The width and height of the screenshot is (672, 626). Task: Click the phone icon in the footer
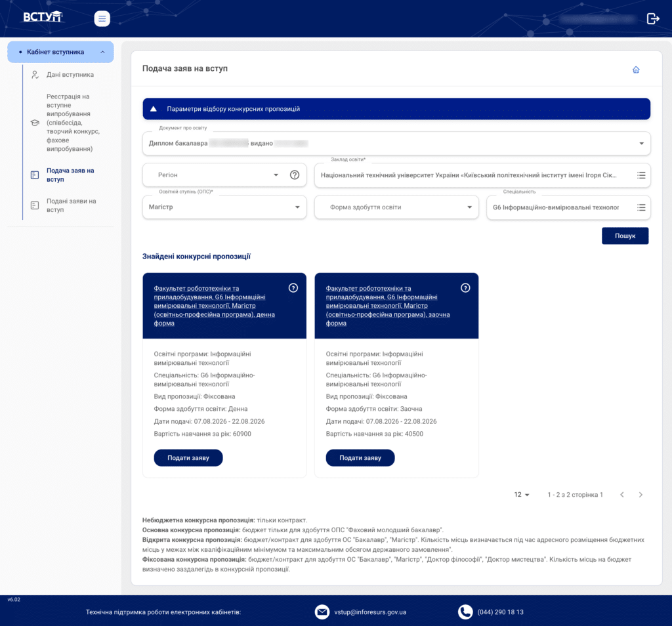click(x=465, y=612)
